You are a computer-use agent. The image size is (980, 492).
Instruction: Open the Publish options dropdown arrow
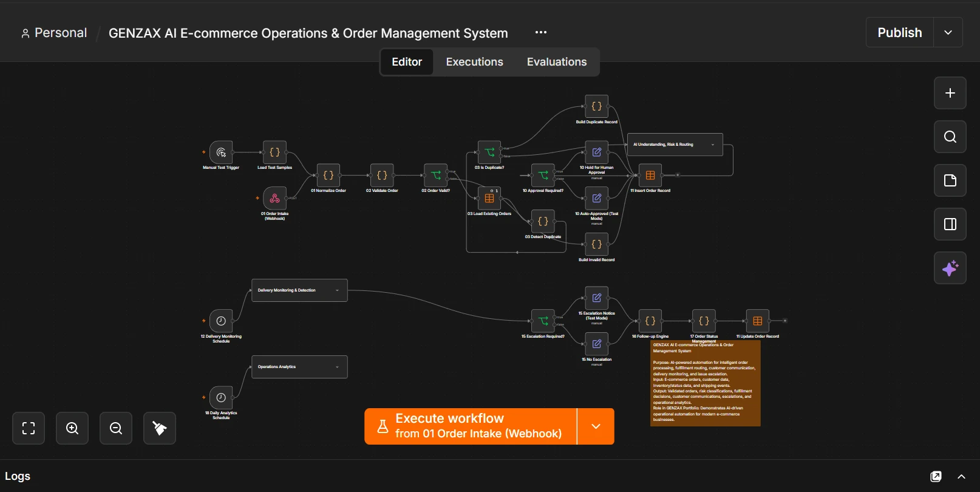pyautogui.click(x=948, y=33)
